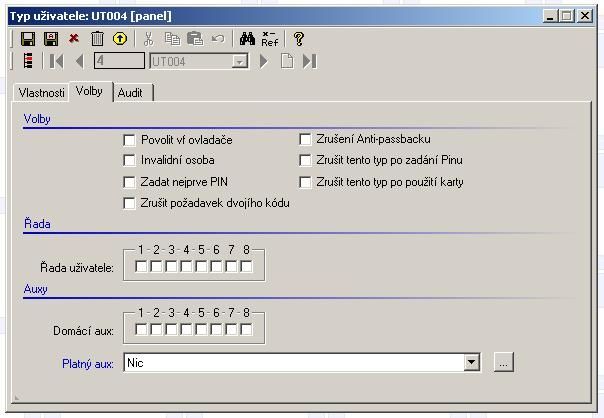Click the red X cancel icon
The height and width of the screenshot is (418, 604).
(x=74, y=39)
